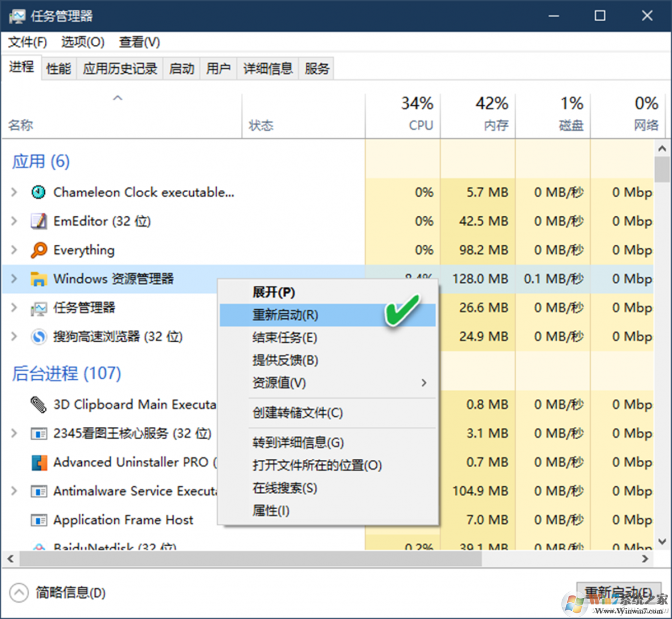The width and height of the screenshot is (672, 619).
Task: Click the 搜狗高速浏览器 browser icon
Action: [38, 337]
